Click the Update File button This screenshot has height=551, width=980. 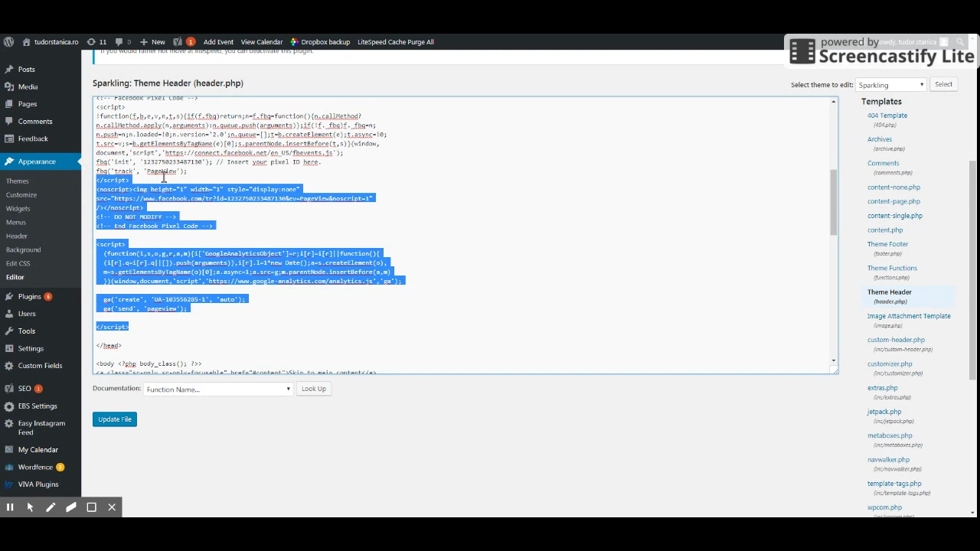click(x=115, y=419)
